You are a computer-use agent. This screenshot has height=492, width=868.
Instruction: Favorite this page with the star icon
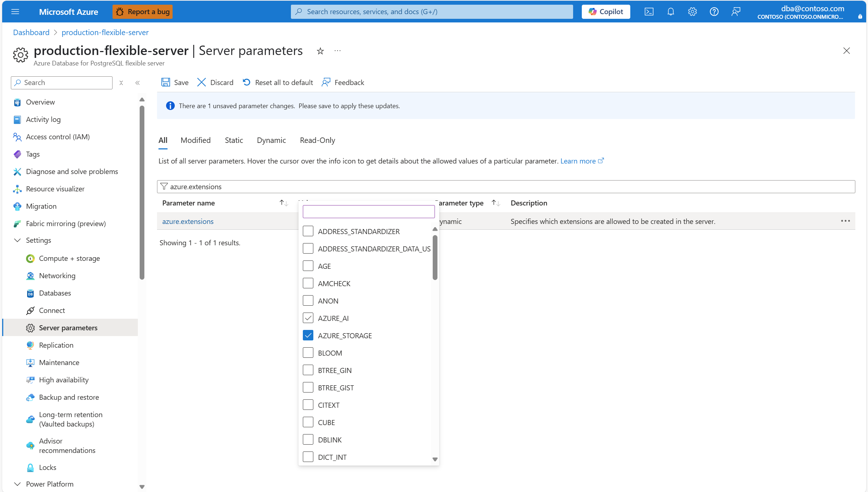click(320, 51)
